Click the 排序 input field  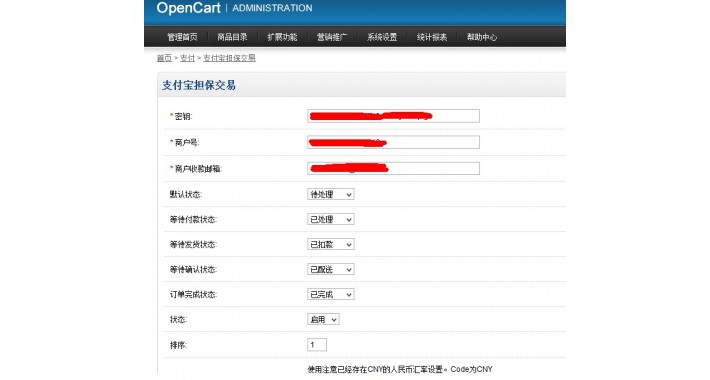(317, 345)
